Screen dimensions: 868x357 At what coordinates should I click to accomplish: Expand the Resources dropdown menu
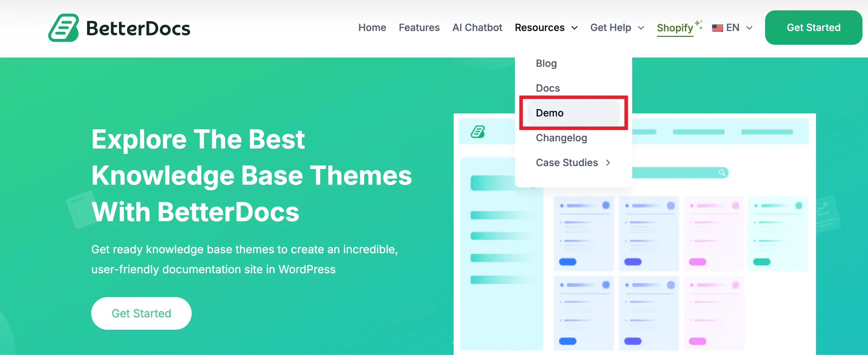click(x=546, y=28)
